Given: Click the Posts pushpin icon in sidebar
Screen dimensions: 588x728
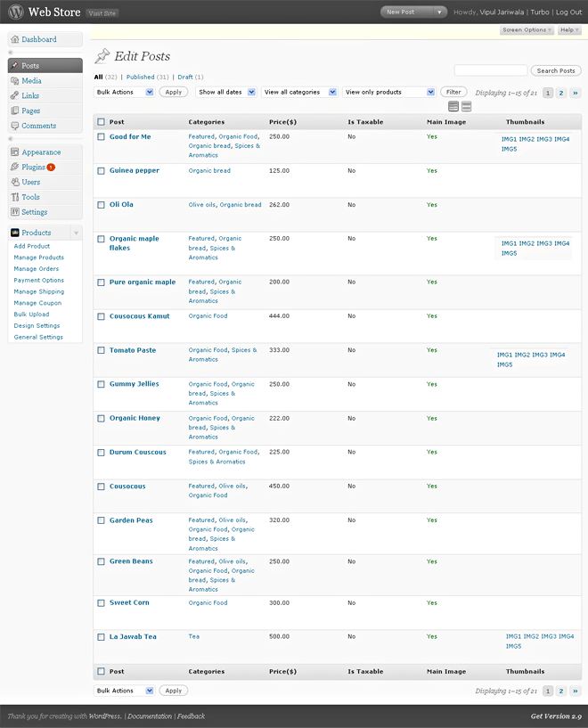Looking at the screenshot, I should tap(15, 65).
